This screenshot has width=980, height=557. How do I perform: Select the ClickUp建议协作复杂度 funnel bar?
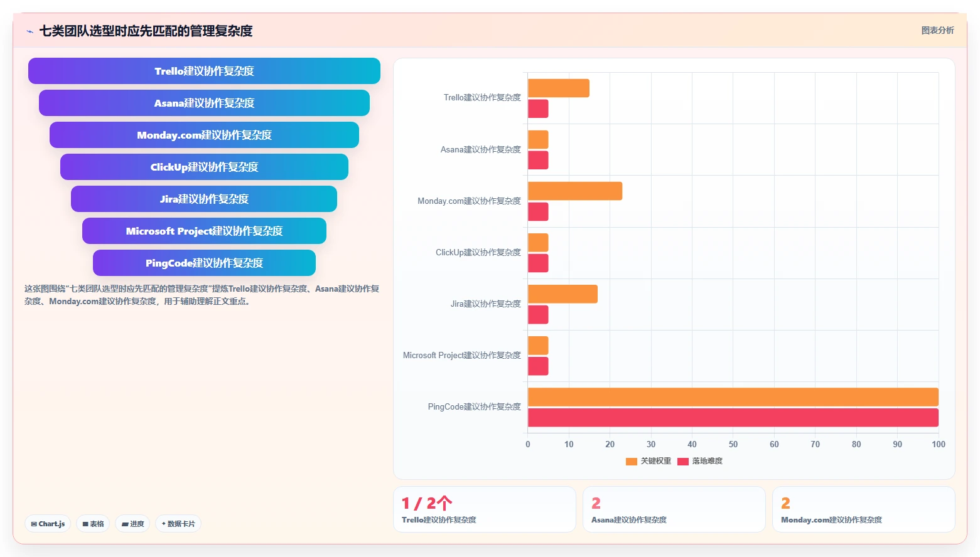pos(204,167)
